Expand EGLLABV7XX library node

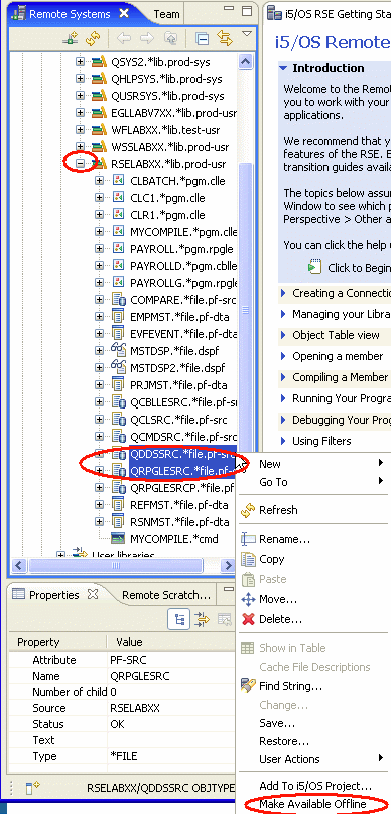[x=80, y=113]
